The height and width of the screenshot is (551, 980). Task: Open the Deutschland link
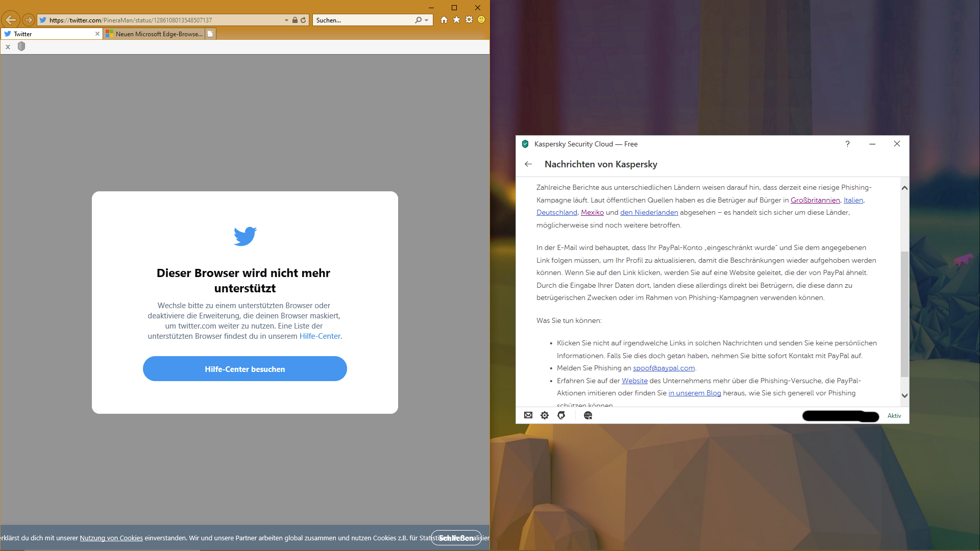pyautogui.click(x=557, y=212)
